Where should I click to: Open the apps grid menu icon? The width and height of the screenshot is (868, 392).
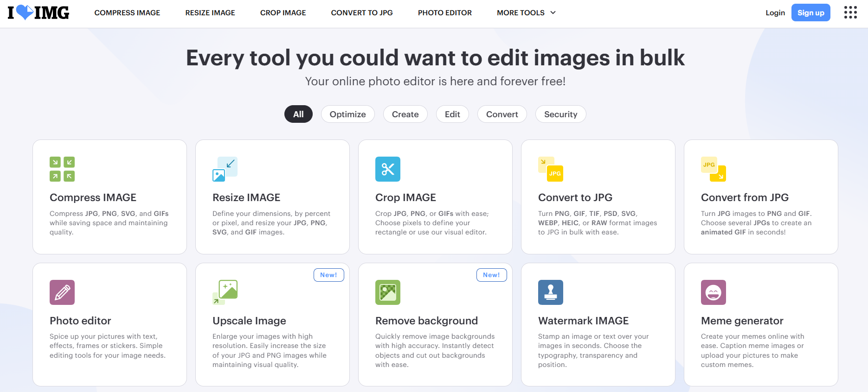(850, 13)
